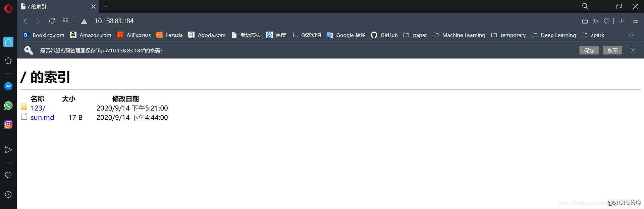Screen dimensions: 644x209
Task: Add page to bookmarks with the address bar heart icon
Action: pos(607,21)
